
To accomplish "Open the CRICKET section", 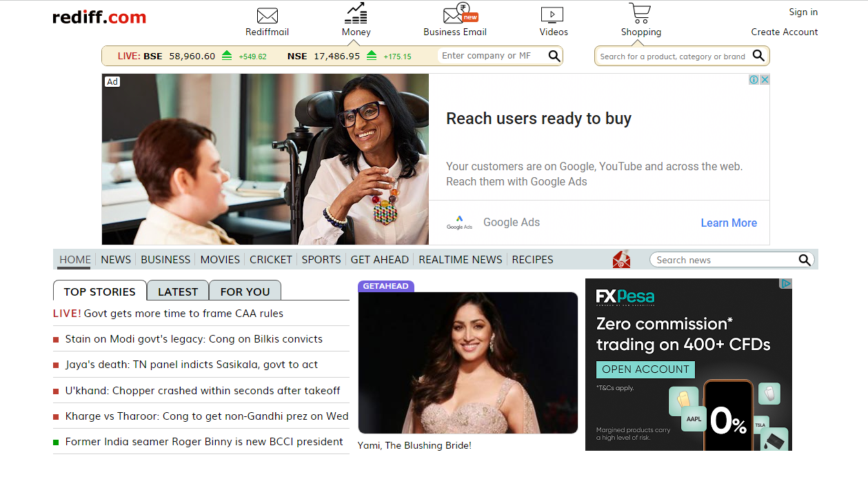I will click(x=271, y=260).
